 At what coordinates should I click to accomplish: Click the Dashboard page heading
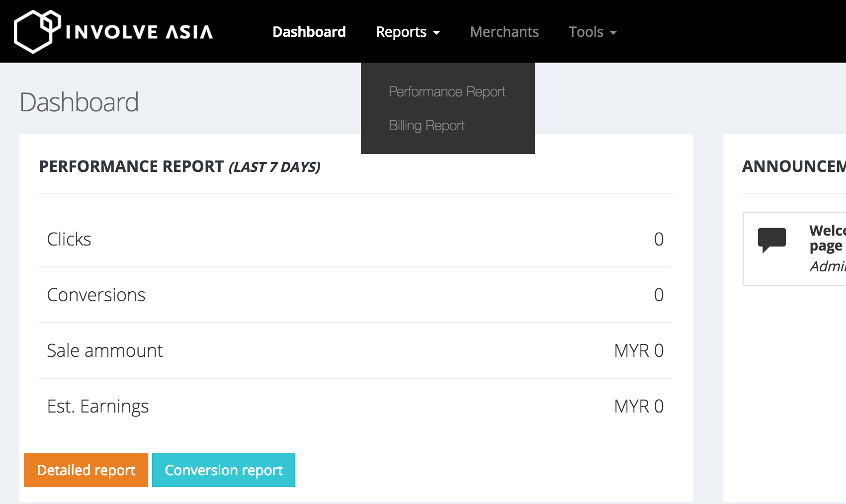coord(79,102)
